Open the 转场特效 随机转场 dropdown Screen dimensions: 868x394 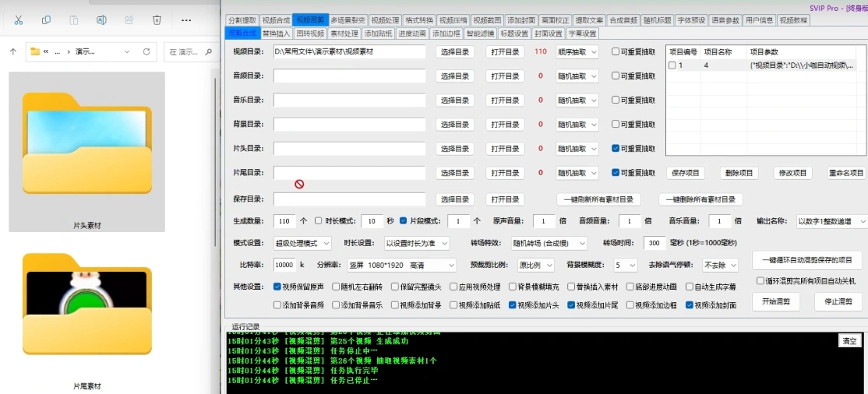click(x=548, y=242)
